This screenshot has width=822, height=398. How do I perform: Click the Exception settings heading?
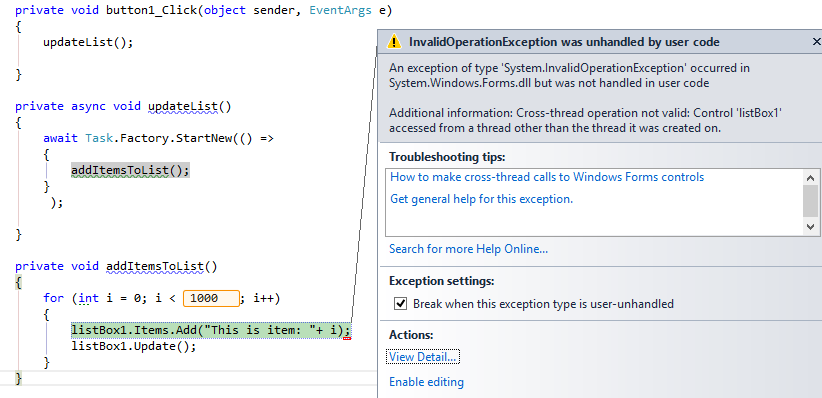click(441, 281)
